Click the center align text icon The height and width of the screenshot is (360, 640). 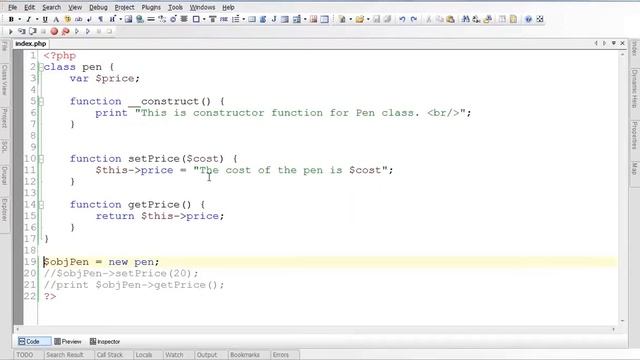tap(184, 19)
